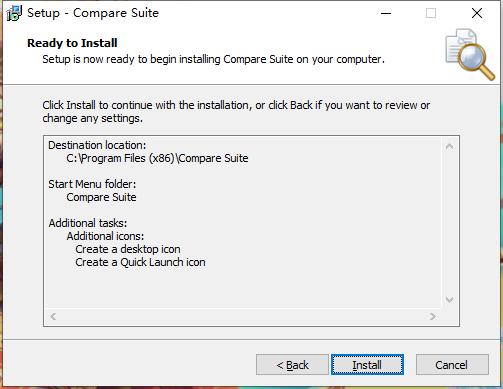This screenshot has height=389, width=503.
Task: Click the 'Ready to Install' heading
Action: [x=72, y=43]
